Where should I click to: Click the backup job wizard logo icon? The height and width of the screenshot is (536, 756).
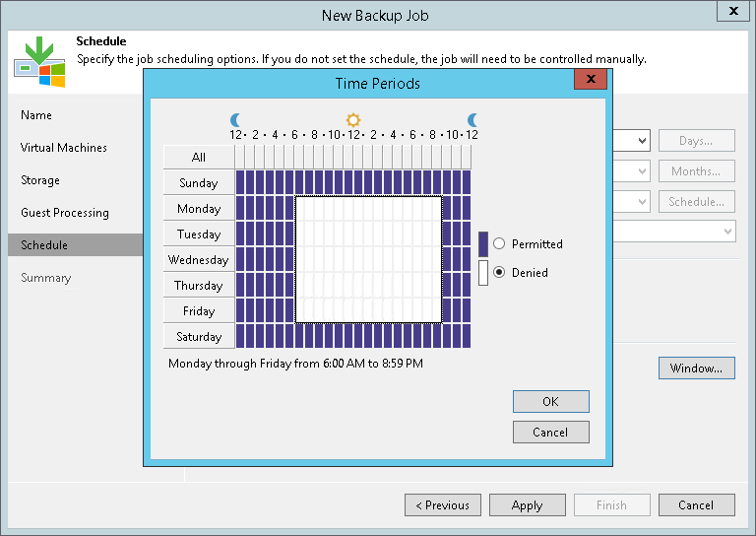[x=39, y=62]
